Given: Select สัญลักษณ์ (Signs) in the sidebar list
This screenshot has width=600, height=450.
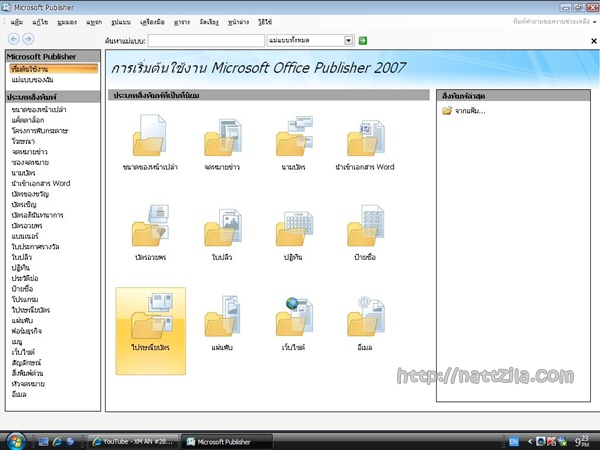Looking at the screenshot, I should tap(26, 362).
